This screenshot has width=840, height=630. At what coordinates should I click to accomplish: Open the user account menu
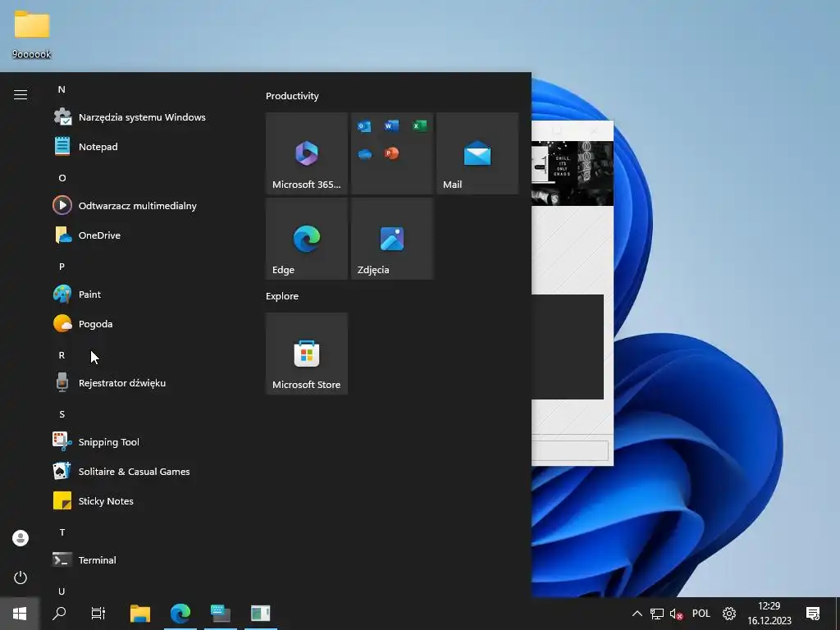21,538
